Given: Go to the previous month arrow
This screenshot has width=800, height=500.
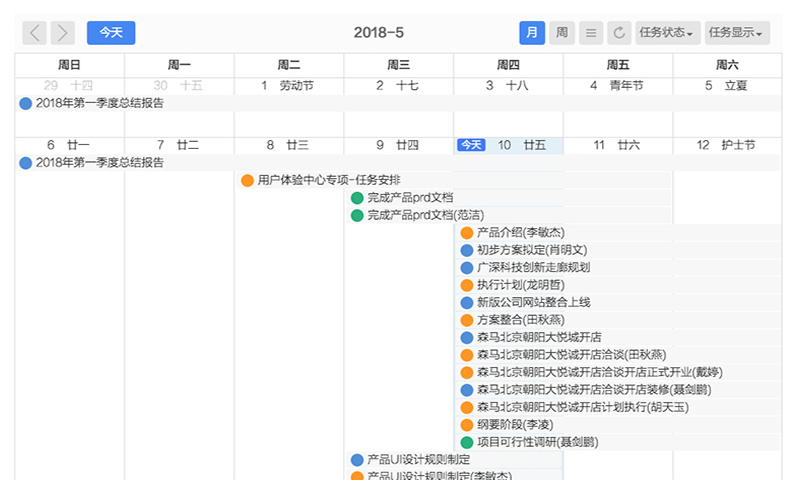Looking at the screenshot, I should (35, 33).
